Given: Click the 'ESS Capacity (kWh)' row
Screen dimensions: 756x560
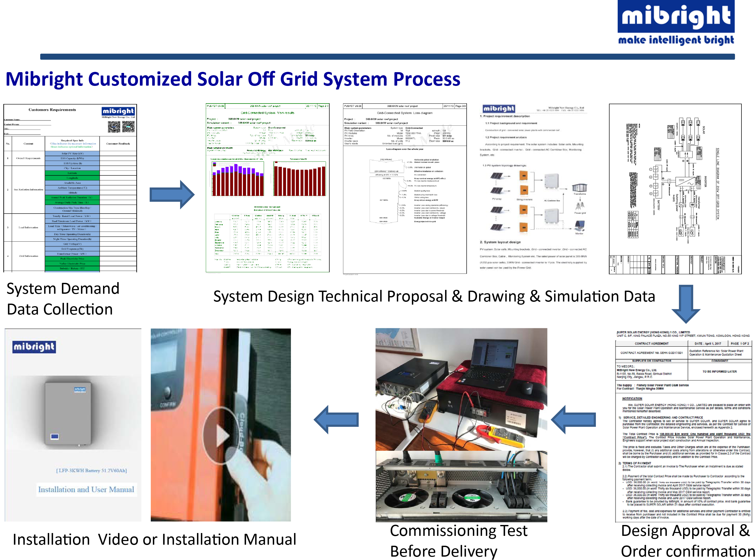Looking at the screenshot, I should coord(72,158).
